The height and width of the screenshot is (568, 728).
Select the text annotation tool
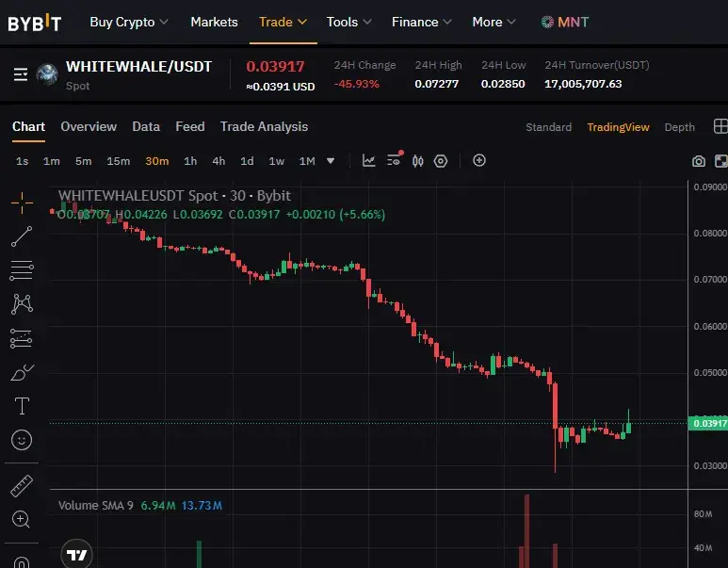tap(22, 406)
